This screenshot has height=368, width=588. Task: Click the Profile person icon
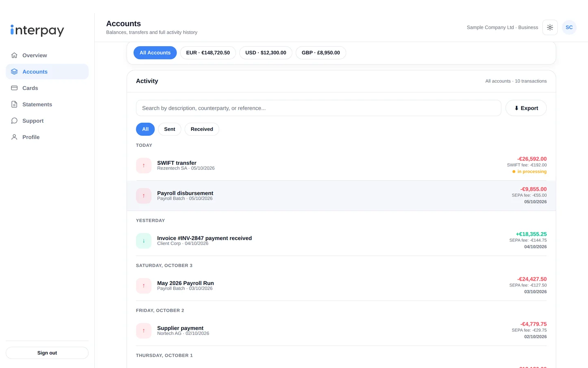(x=14, y=137)
